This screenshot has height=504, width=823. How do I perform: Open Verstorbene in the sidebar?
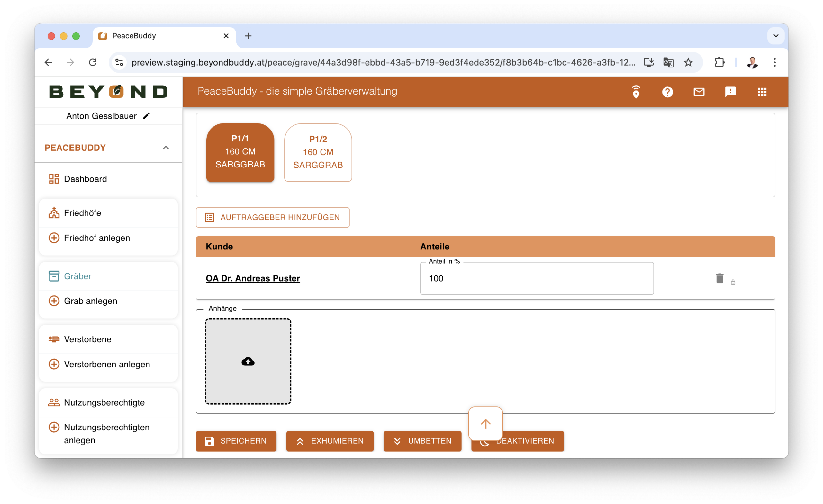click(x=87, y=339)
